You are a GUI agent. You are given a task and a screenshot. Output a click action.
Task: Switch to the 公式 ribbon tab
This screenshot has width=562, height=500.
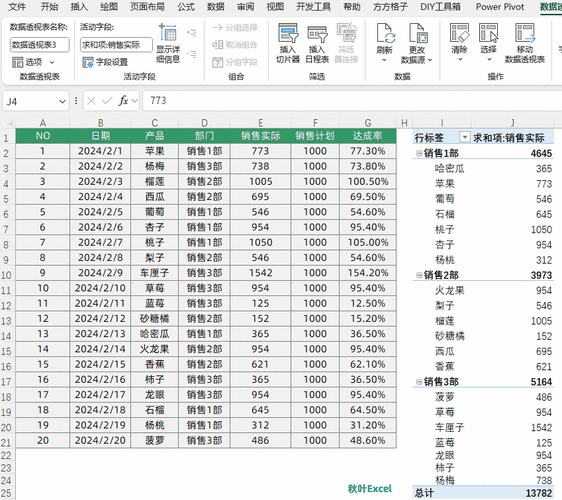coord(186,6)
